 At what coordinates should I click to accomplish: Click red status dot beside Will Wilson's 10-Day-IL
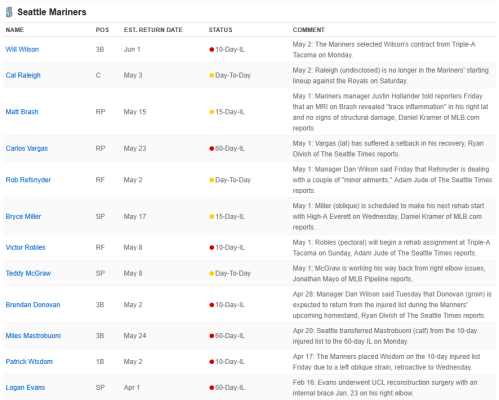click(x=211, y=50)
